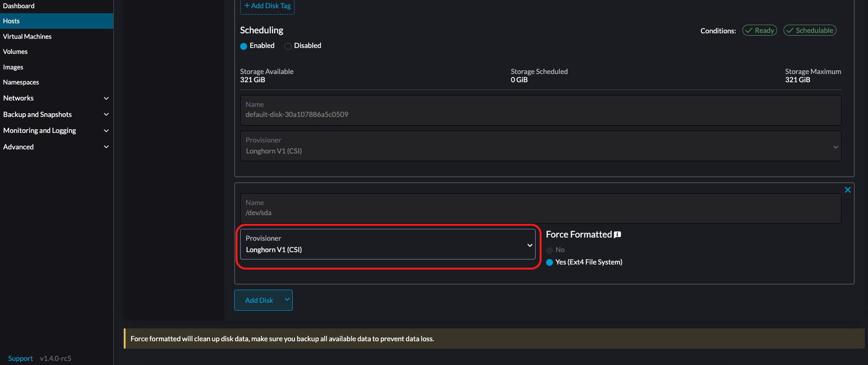Remove the /dev/sda disk with X icon
Image resolution: width=868 pixels, height=365 pixels.
pyautogui.click(x=847, y=190)
